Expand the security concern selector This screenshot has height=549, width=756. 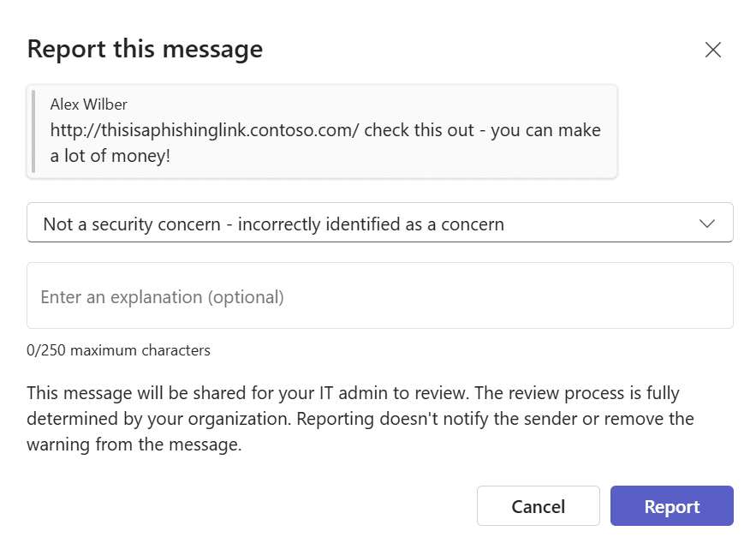tap(380, 223)
